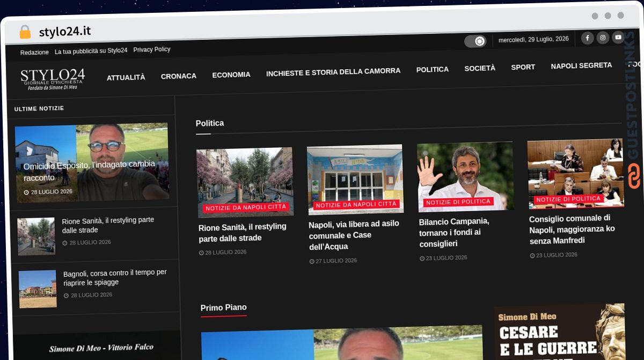Viewport: 644px width, 360px height.
Task: Click the Politica section heading
Action: click(x=210, y=123)
